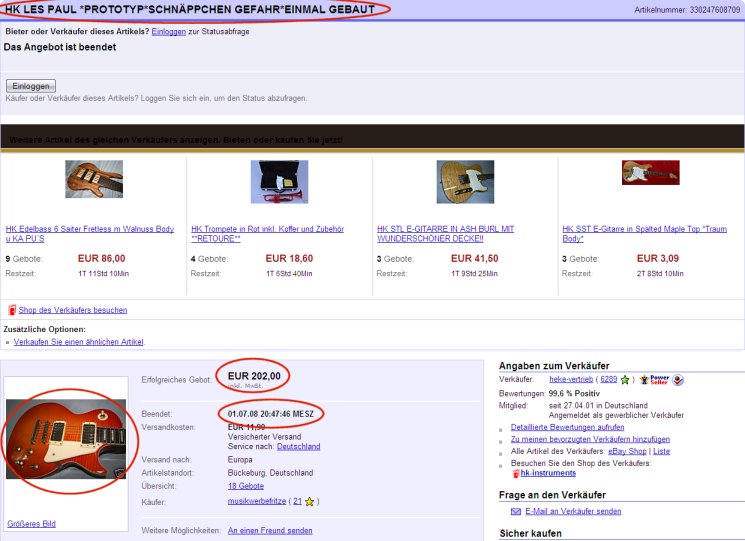Click the walnut bass guitar thumbnail
This screenshot has width=745, height=541.
click(x=94, y=179)
